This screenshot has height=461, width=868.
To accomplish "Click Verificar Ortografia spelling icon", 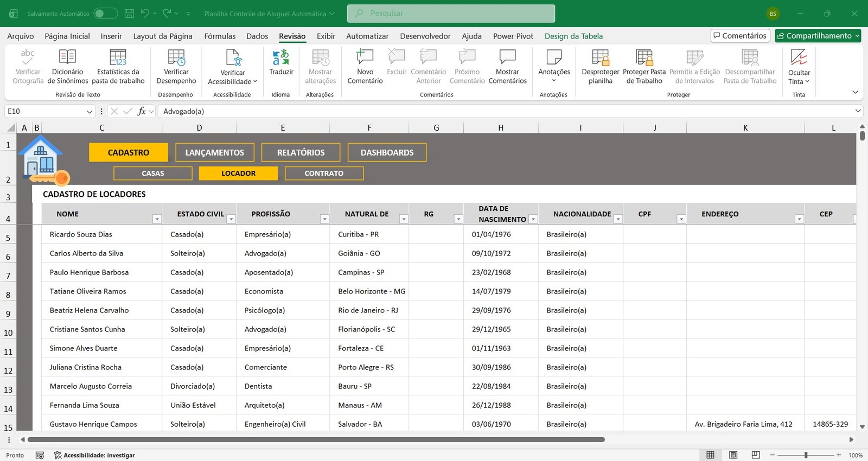I will tap(27, 56).
